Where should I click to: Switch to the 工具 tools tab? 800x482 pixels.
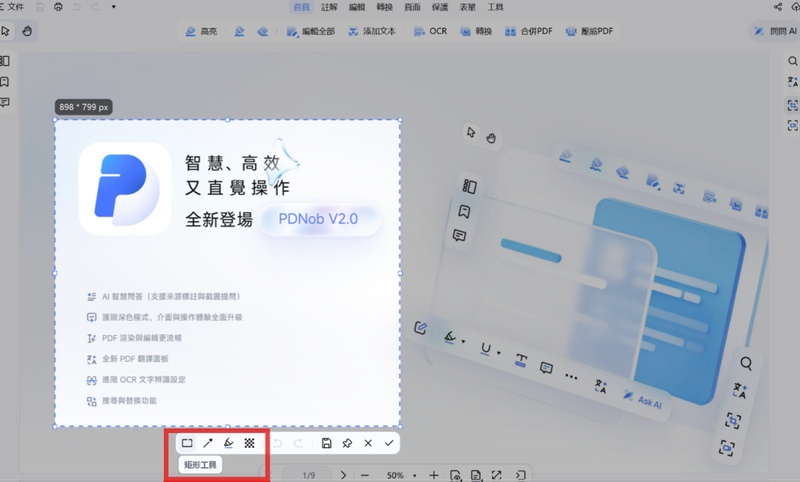(x=495, y=7)
